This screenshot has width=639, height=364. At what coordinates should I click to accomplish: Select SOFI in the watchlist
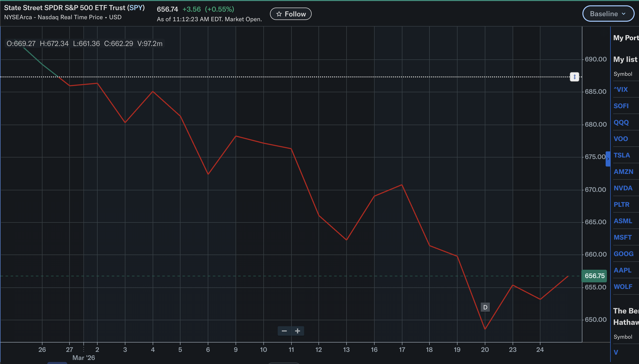coord(621,106)
